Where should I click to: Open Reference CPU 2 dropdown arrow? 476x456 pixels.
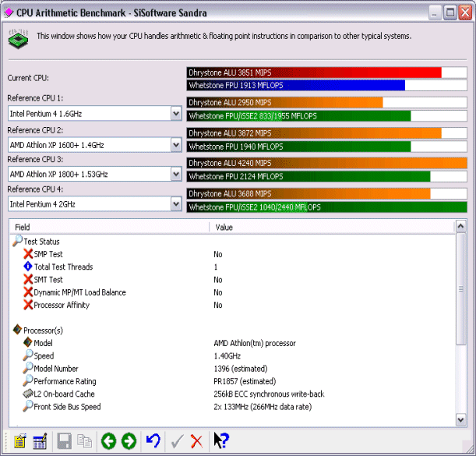click(x=176, y=145)
